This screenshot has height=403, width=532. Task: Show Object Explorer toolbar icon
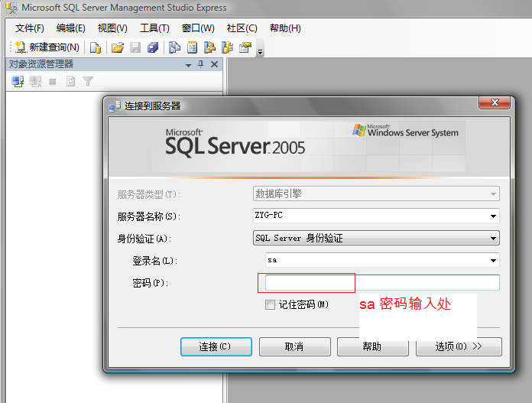click(x=209, y=47)
